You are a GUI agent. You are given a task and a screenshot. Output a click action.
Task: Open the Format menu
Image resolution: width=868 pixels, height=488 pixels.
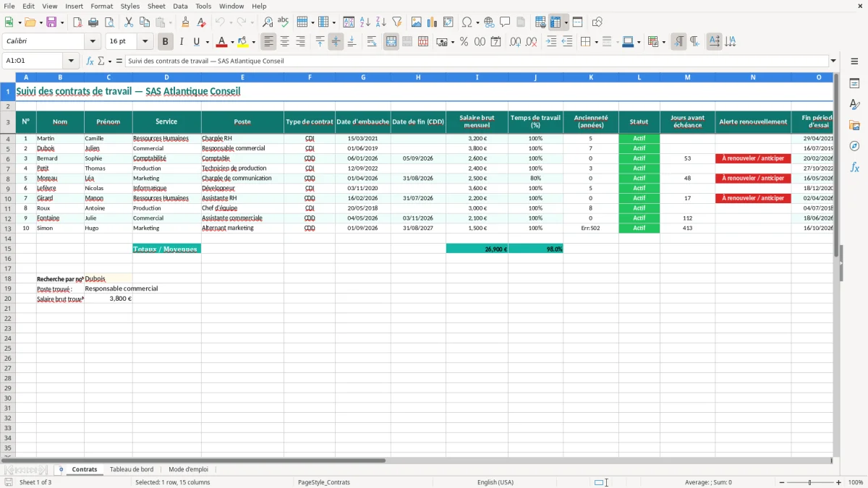101,6
